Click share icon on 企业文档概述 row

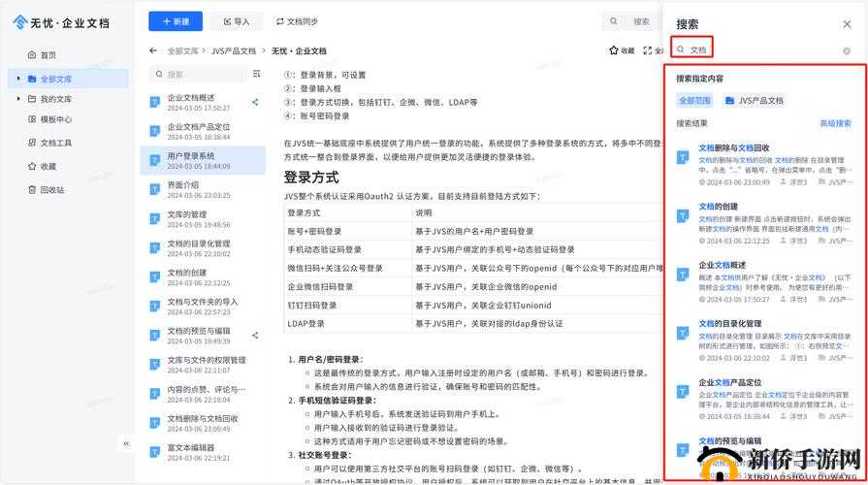255,102
